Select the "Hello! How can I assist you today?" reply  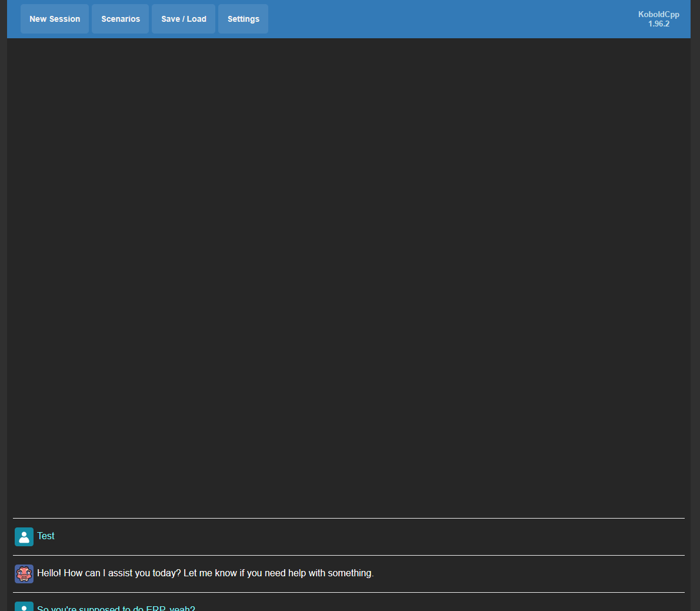205,573
